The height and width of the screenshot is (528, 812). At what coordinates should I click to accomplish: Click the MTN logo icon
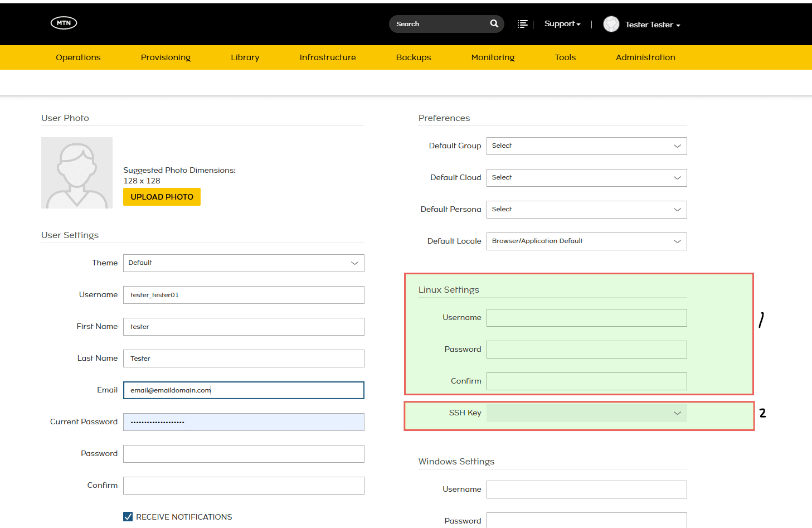coord(64,23)
